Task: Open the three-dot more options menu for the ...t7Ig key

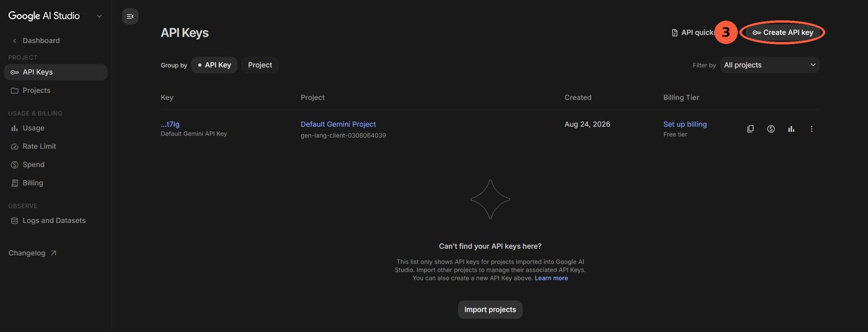Action: click(x=812, y=129)
